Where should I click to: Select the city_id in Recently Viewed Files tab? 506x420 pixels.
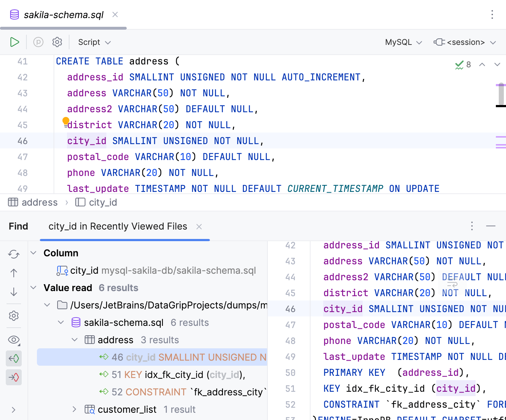118,226
